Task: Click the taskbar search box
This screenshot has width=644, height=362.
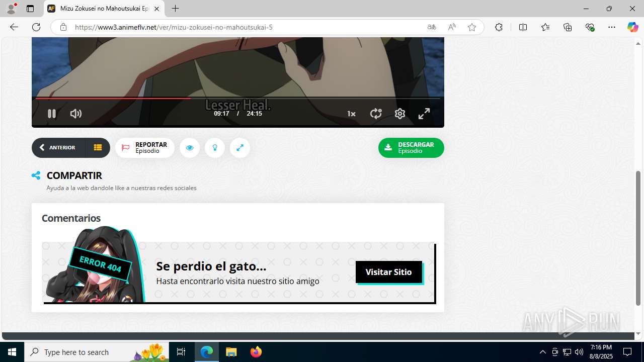Action: pyautogui.click(x=96, y=352)
